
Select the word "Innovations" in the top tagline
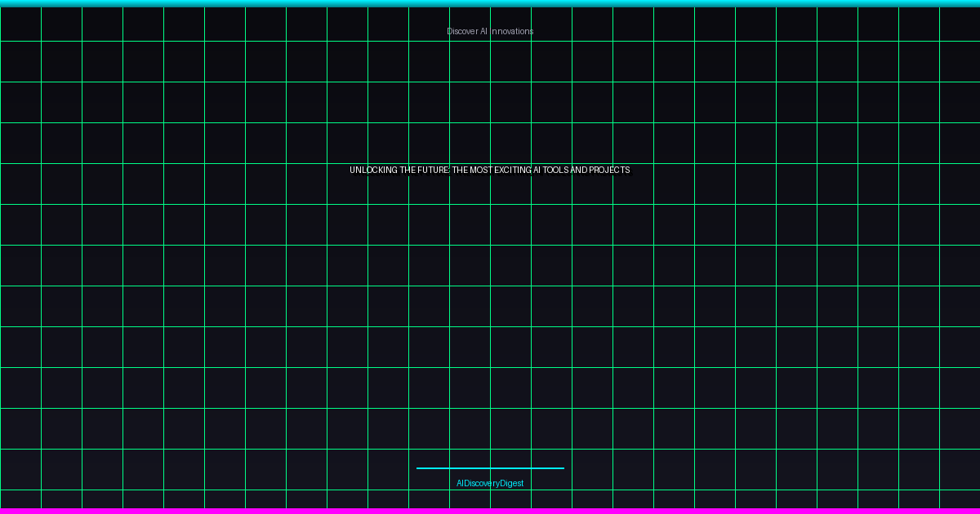pos(512,31)
